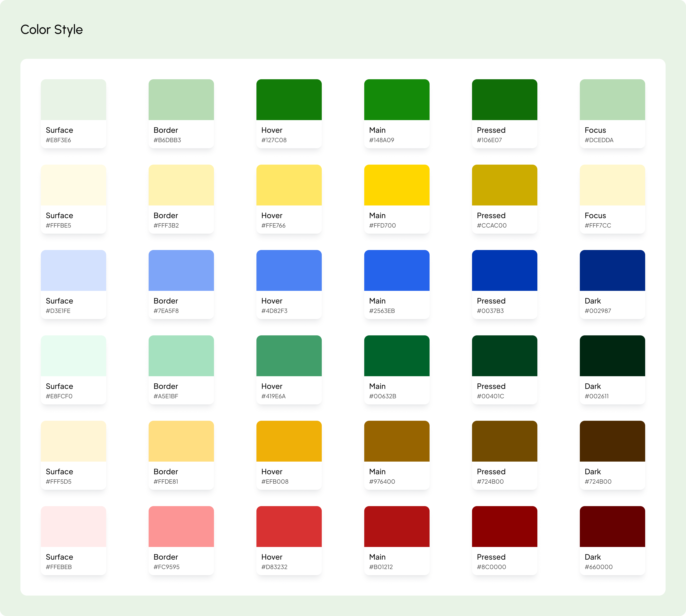Image resolution: width=686 pixels, height=616 pixels.
Task: Select the dark green Dark swatch #002611
Action: click(612, 355)
